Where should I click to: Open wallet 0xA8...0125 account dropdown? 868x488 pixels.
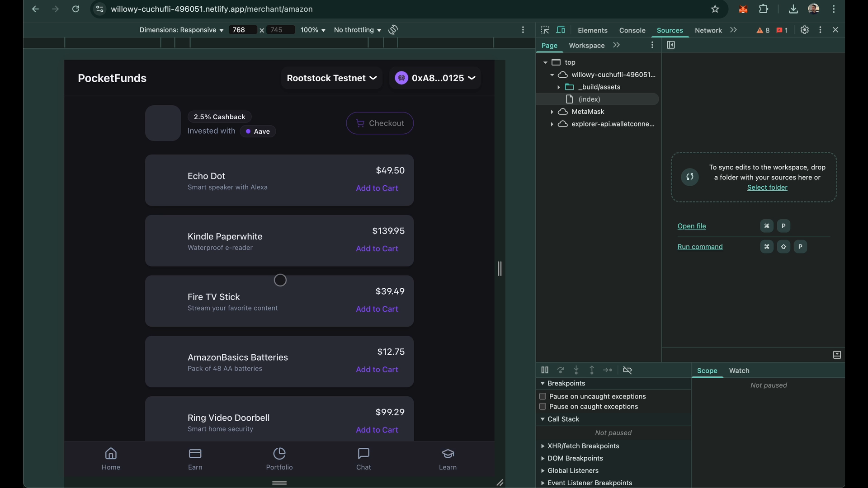coord(435,78)
